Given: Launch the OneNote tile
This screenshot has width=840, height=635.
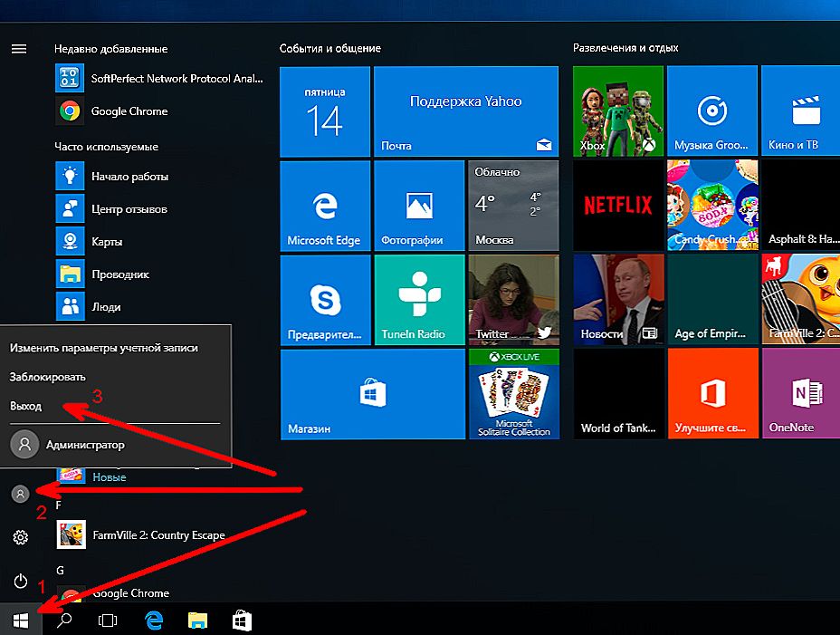Looking at the screenshot, I should pyautogui.click(x=801, y=393).
